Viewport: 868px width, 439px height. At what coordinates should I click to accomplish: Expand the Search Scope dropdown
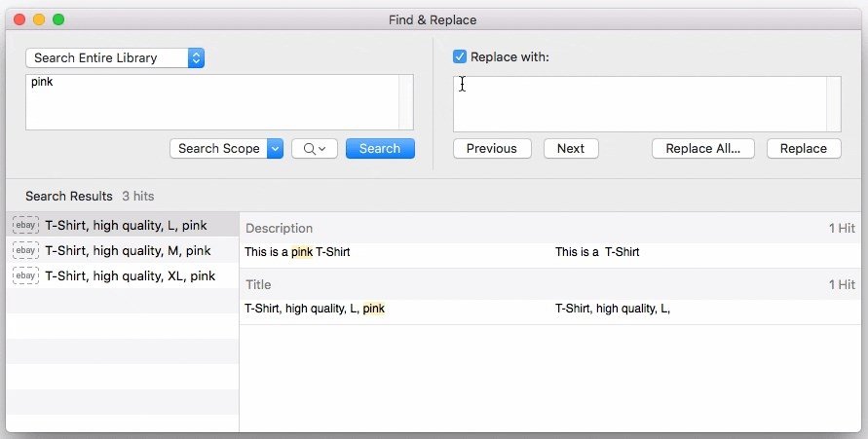pos(226,149)
